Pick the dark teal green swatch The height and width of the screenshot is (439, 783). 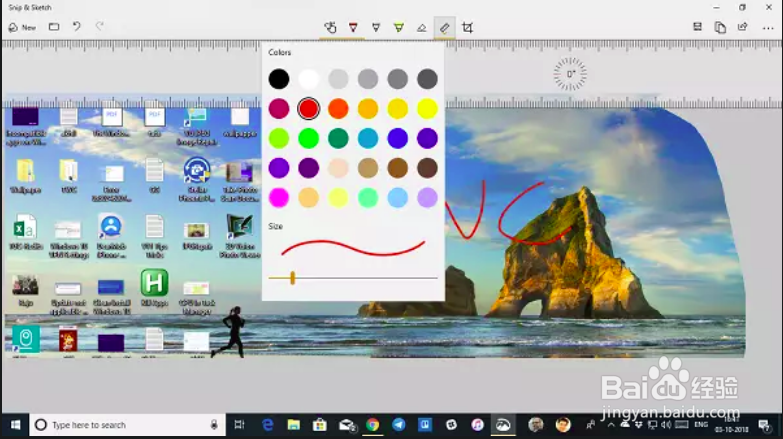coord(338,138)
